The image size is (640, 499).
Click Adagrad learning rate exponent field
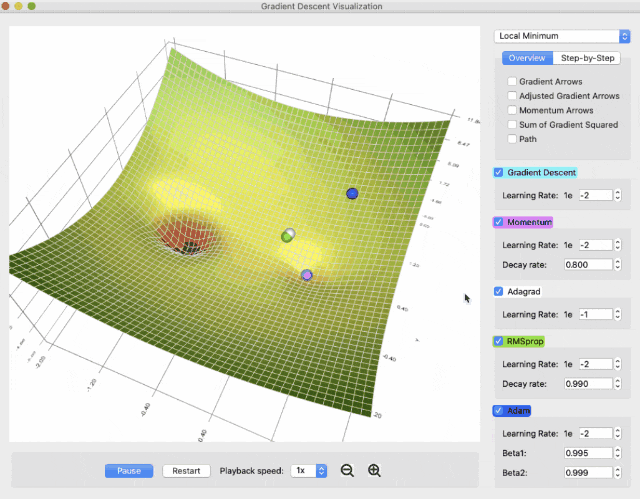click(596, 314)
